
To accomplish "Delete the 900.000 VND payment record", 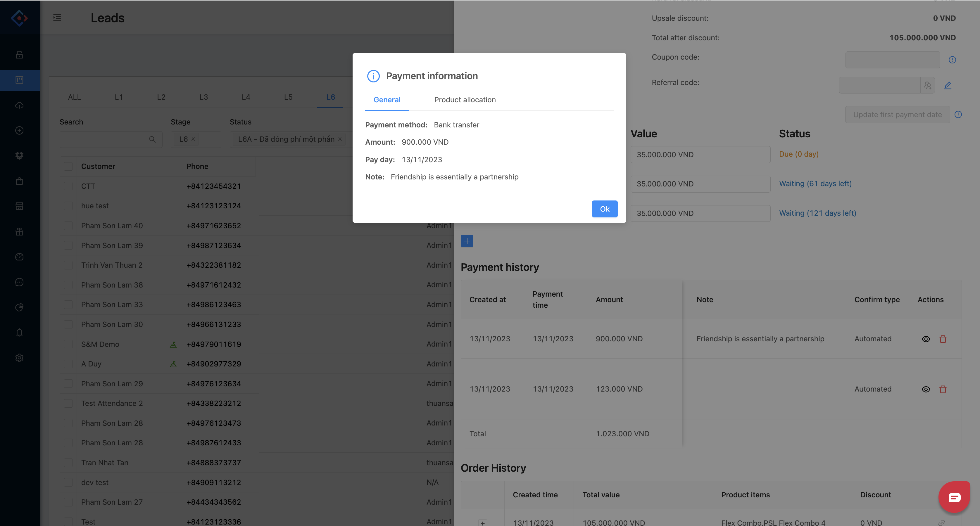I will point(943,339).
